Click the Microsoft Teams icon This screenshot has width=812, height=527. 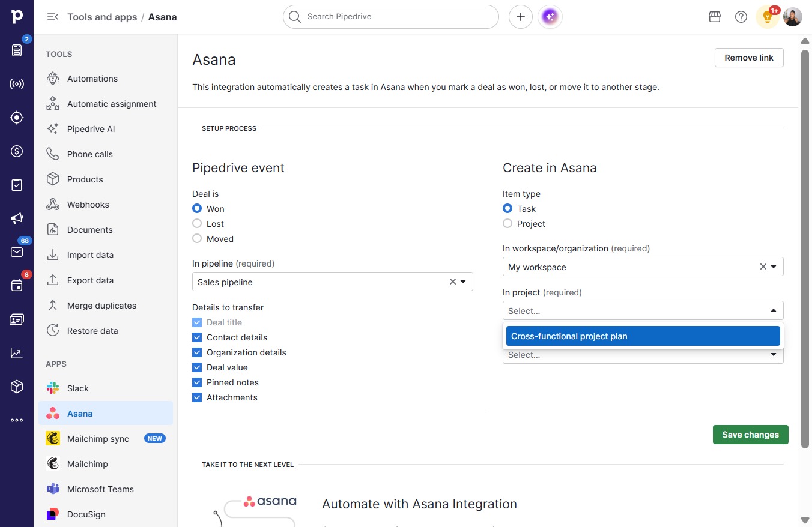point(53,489)
